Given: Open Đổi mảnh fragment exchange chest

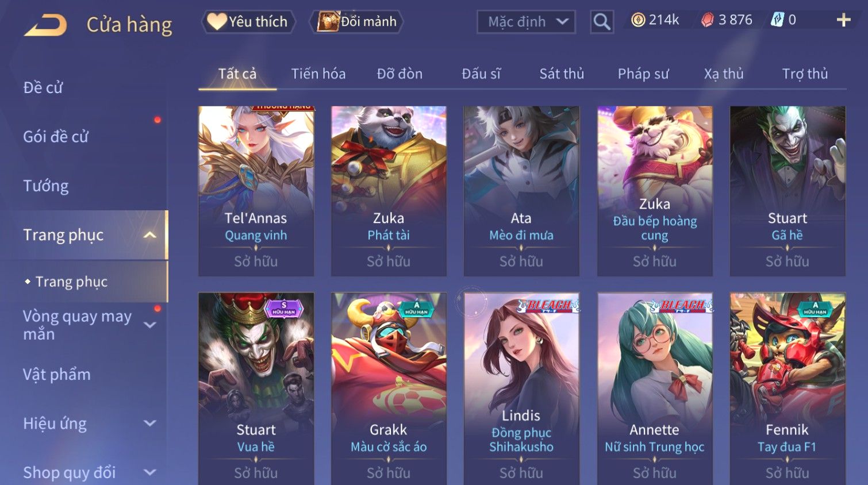Looking at the screenshot, I should click(x=356, y=22).
